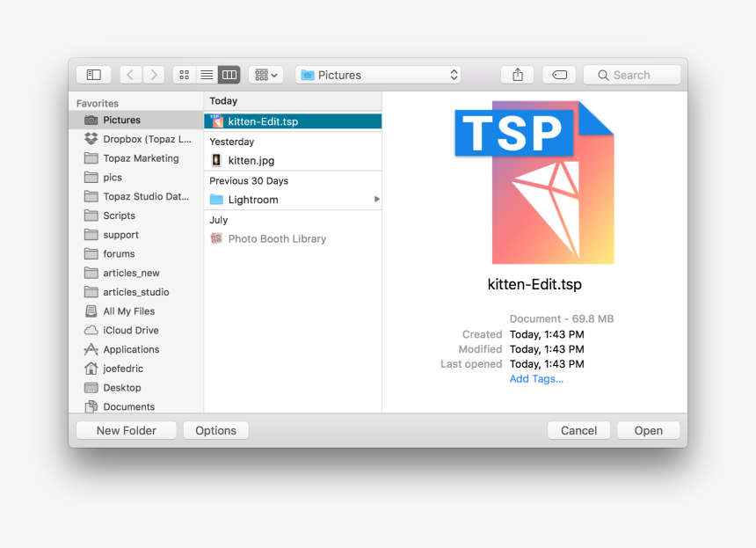The height and width of the screenshot is (548, 756).
Task: Click the Open button
Action: point(648,430)
